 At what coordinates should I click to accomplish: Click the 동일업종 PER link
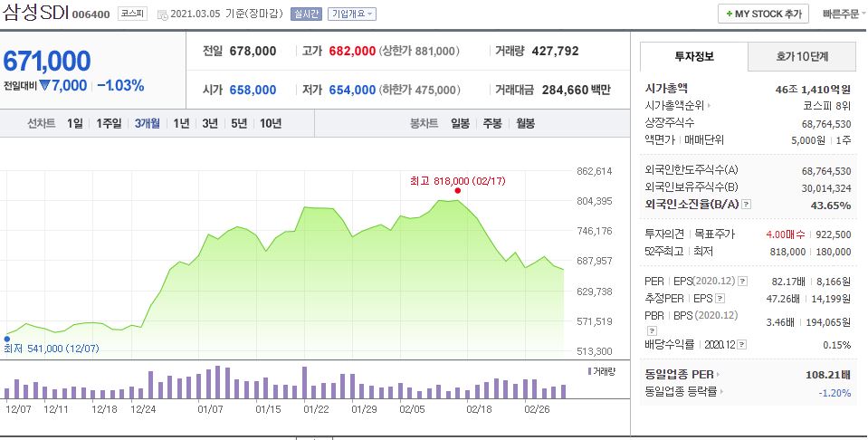pos(679,375)
